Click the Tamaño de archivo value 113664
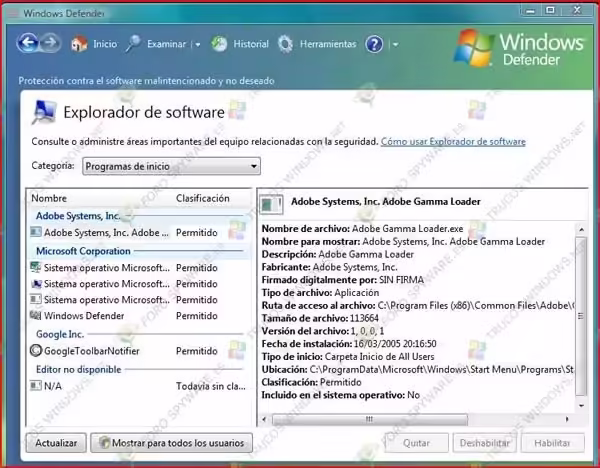Image resolution: width=600 pixels, height=468 pixels. tap(364, 318)
